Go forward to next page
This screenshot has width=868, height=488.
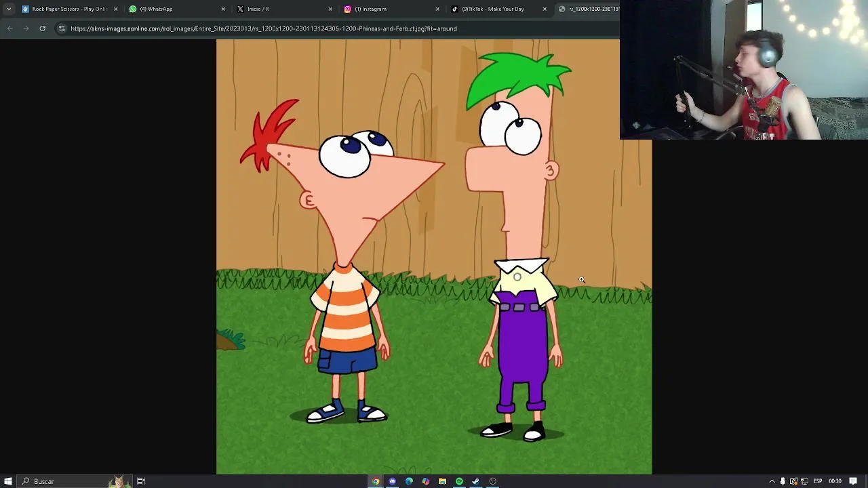[x=26, y=28]
